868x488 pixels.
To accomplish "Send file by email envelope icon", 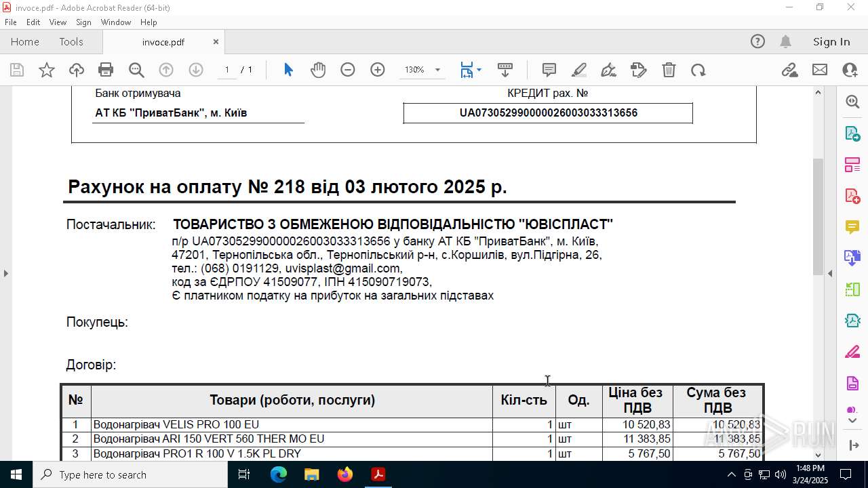I will click(x=820, y=70).
